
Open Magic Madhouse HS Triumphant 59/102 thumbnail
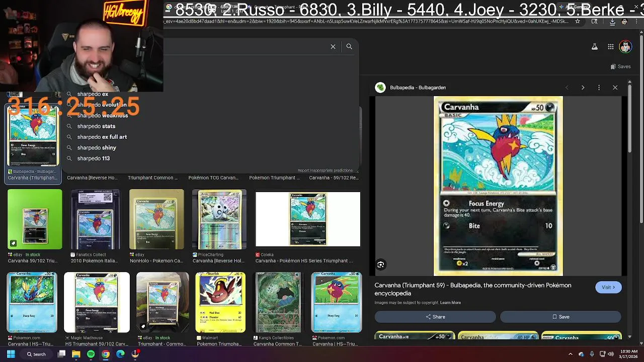(97, 303)
